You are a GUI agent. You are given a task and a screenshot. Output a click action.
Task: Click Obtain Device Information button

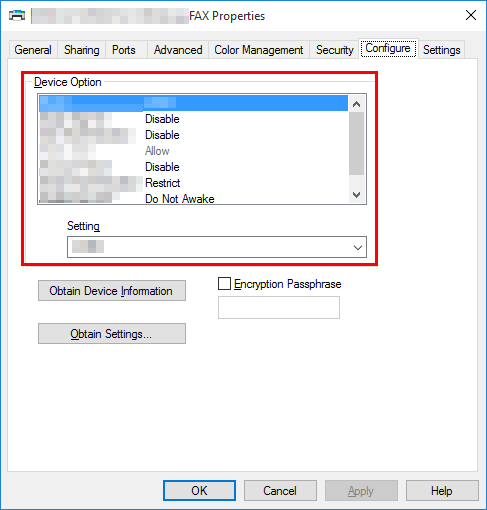coord(112,291)
